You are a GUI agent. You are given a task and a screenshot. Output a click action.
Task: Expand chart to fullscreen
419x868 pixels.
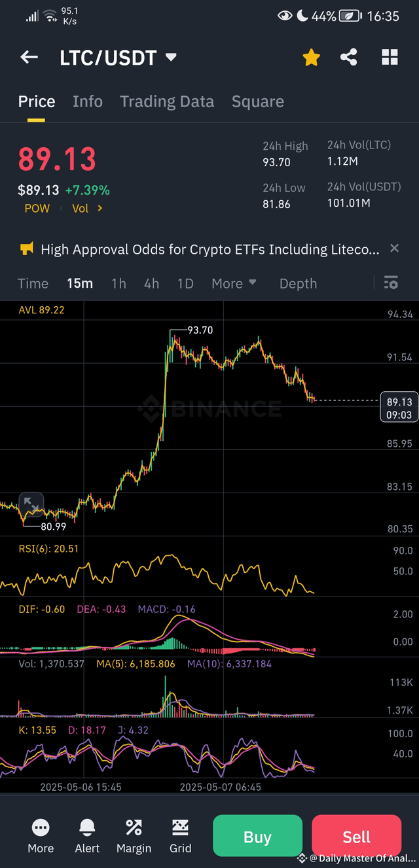(x=31, y=504)
